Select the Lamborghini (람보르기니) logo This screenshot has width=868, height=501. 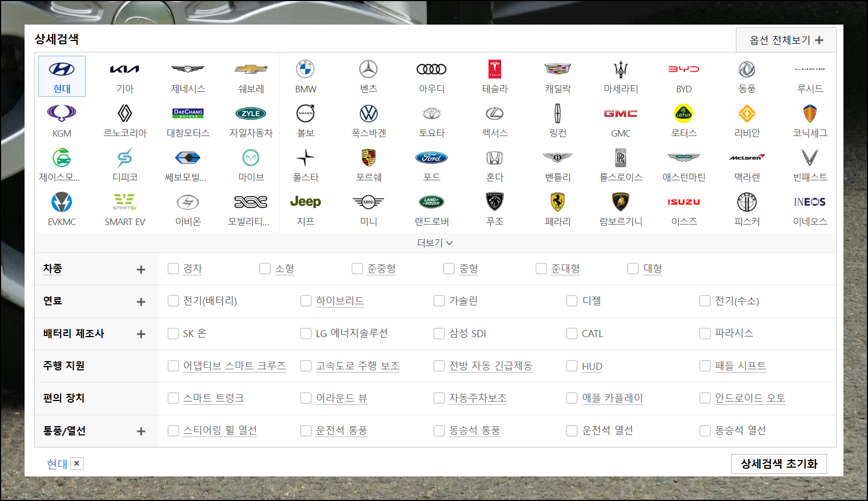621,202
